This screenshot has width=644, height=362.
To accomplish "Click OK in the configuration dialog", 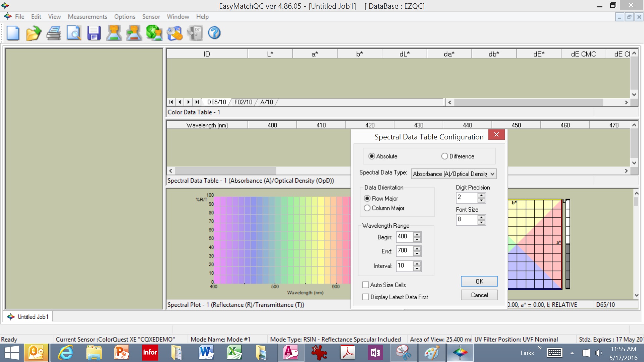I will coord(479,281).
